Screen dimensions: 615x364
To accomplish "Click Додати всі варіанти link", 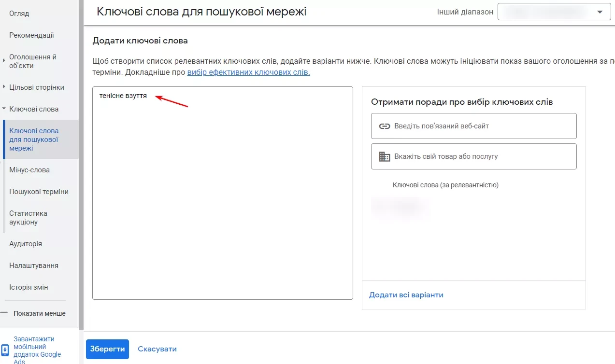I will [x=406, y=295].
